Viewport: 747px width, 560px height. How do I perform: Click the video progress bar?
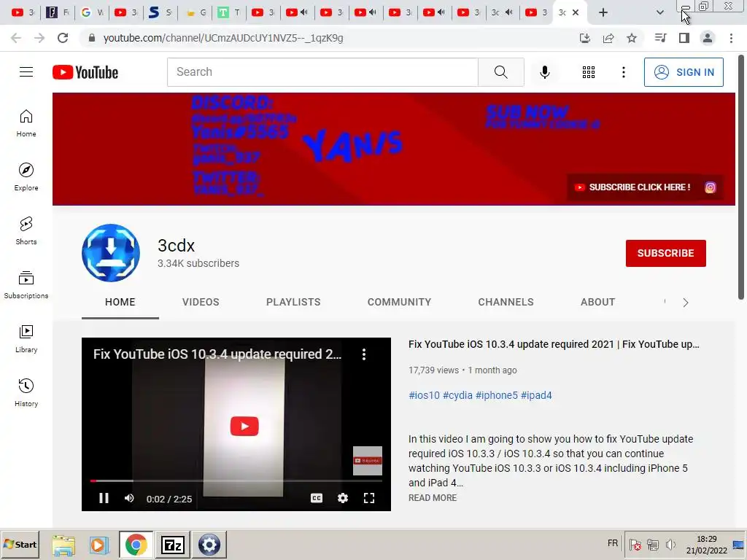(x=236, y=481)
